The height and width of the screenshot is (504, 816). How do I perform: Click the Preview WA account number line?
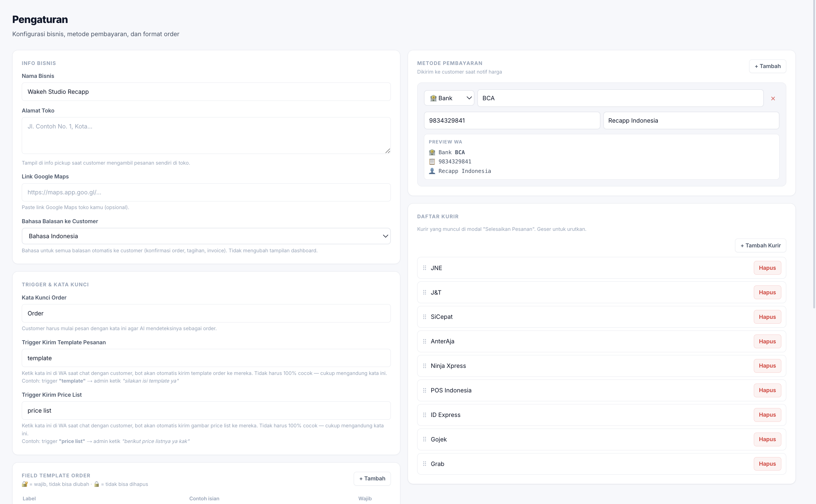pyautogui.click(x=450, y=162)
